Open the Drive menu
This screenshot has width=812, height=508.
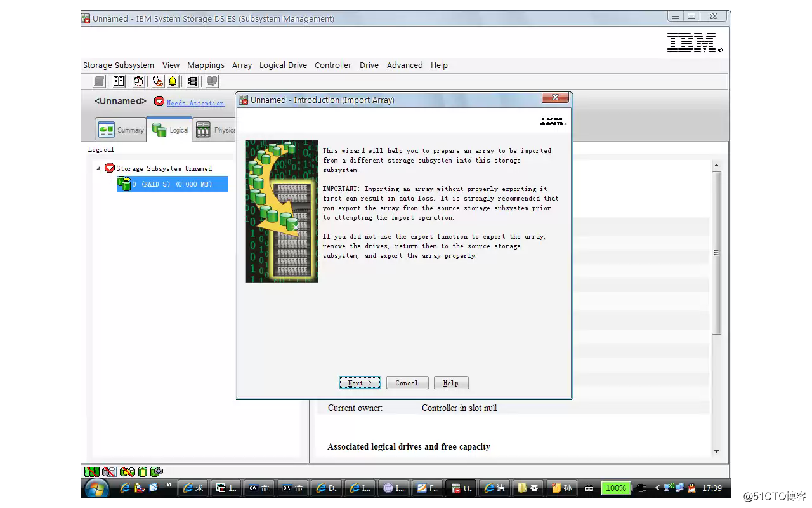point(369,65)
